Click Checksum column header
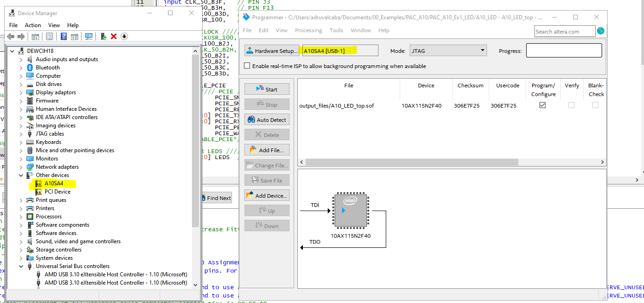This screenshot has width=644, height=303. (x=470, y=86)
